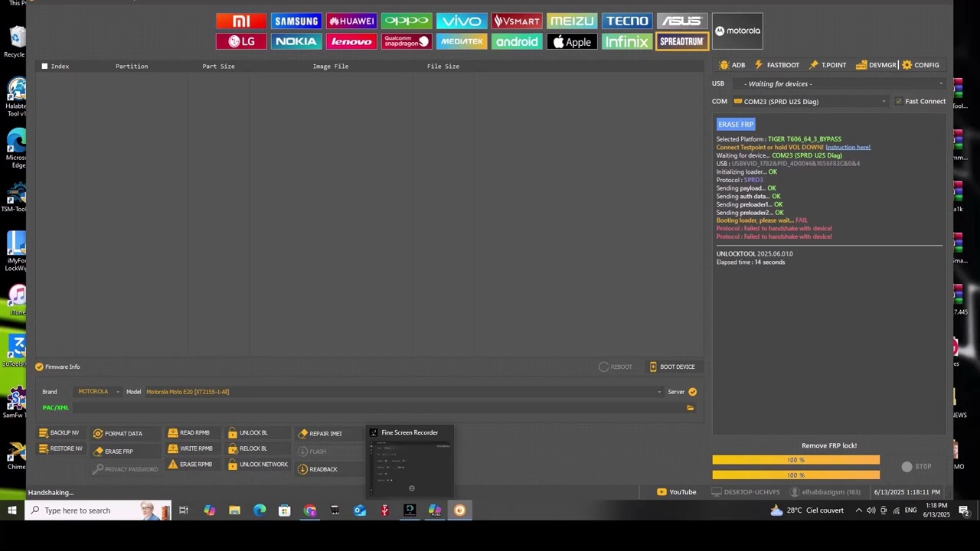The image size is (980, 551).
Task: Switch to the T.POINT tab
Action: (828, 65)
